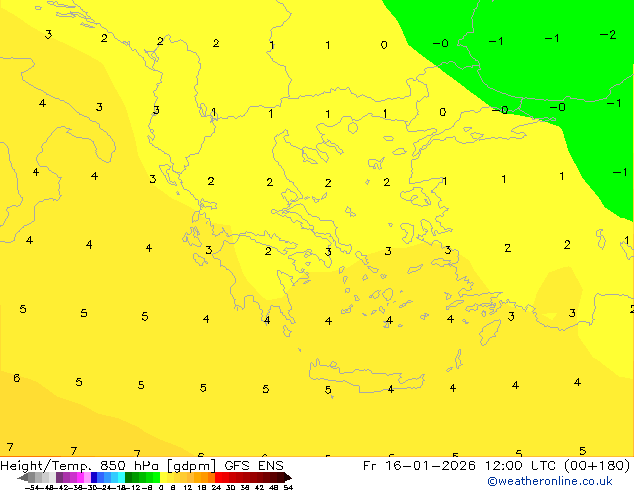Pick the bright magenta swatch in the legend
Screen dimensions: 634x490
click(80, 477)
